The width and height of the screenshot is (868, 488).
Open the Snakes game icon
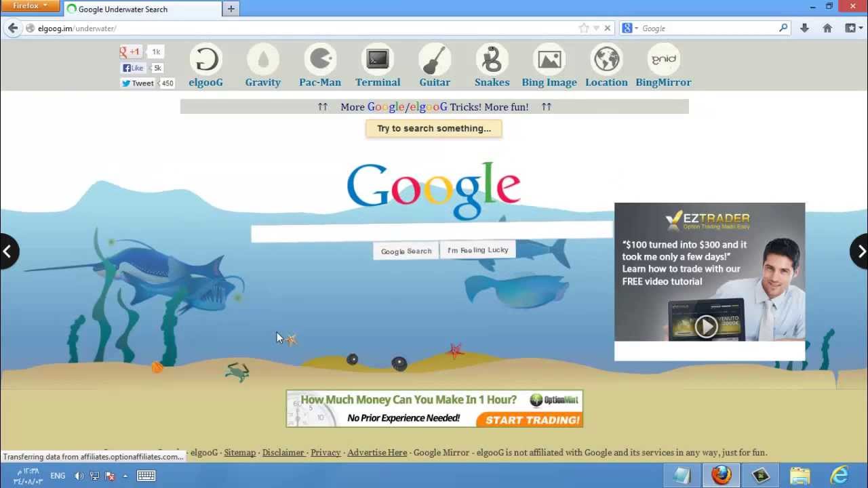pyautogui.click(x=492, y=60)
